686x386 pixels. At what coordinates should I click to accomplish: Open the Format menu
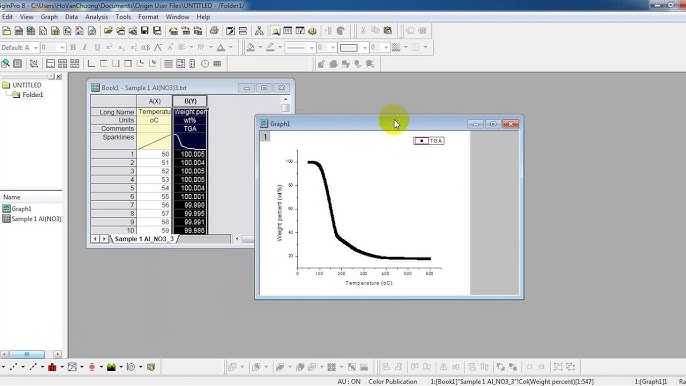coord(148,17)
